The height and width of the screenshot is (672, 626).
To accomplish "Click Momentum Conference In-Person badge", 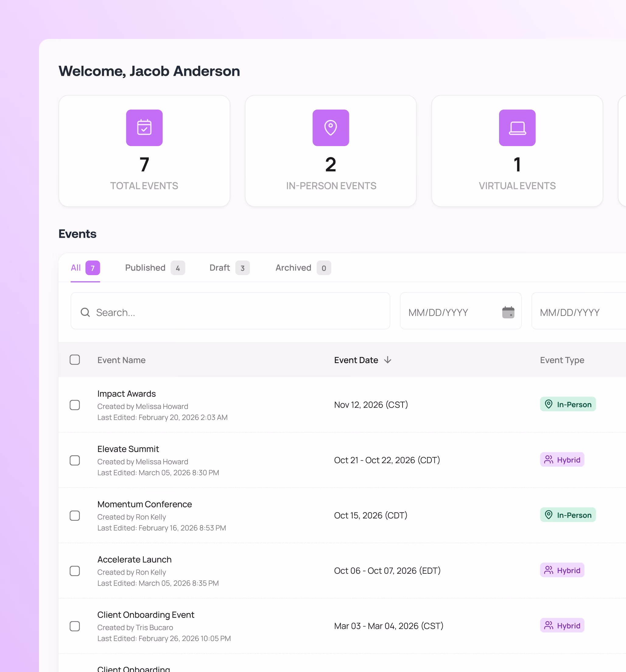I will pos(568,515).
